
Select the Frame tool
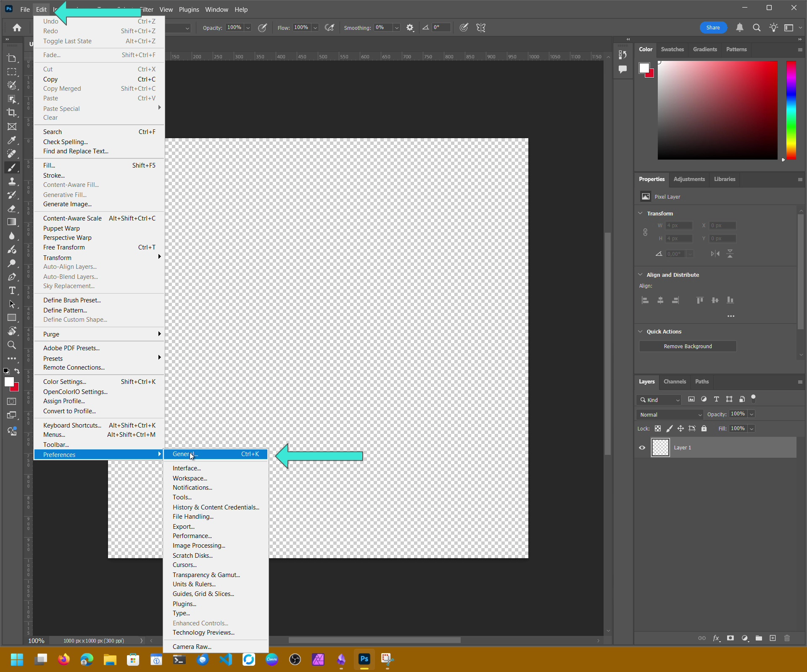point(12,126)
